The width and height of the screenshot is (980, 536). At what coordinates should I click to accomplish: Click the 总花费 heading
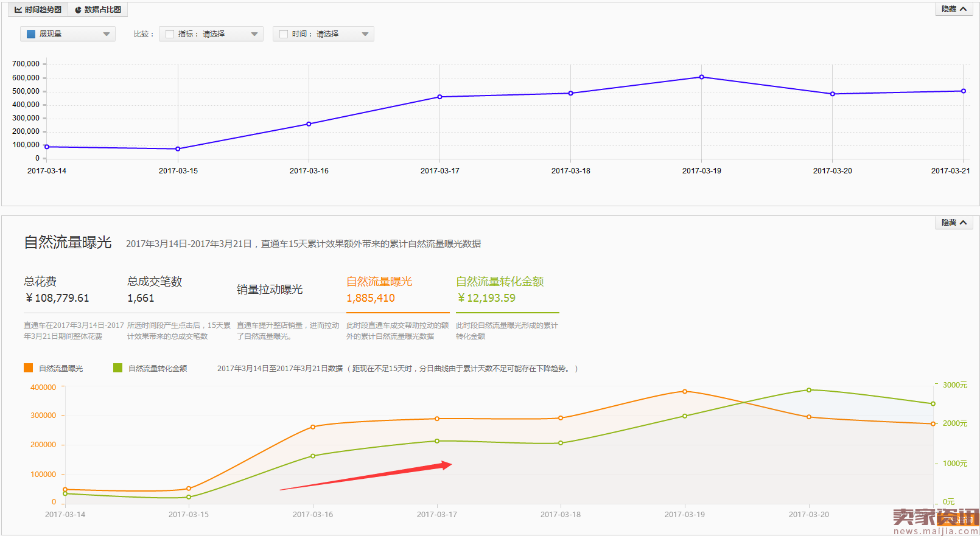(x=40, y=282)
